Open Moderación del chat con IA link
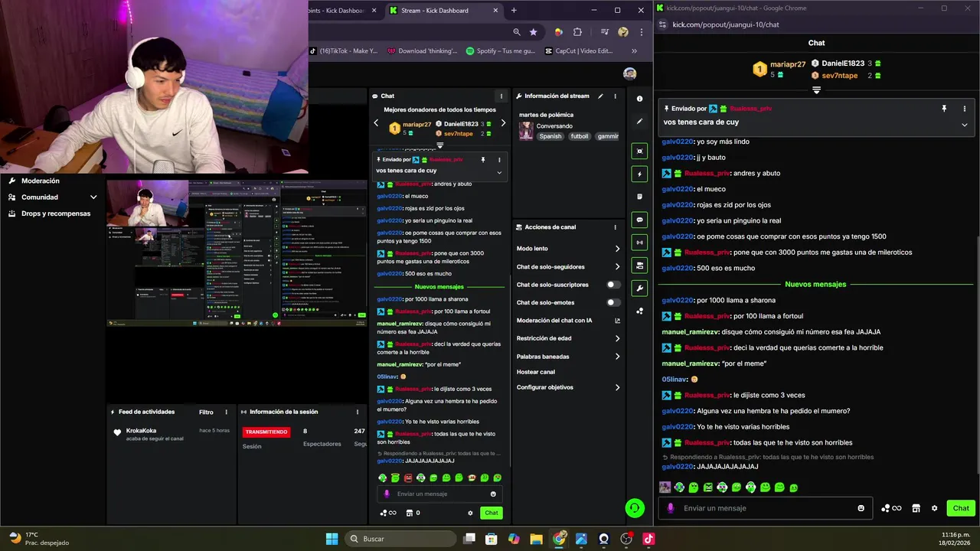Image resolution: width=980 pixels, height=551 pixels. (x=568, y=321)
